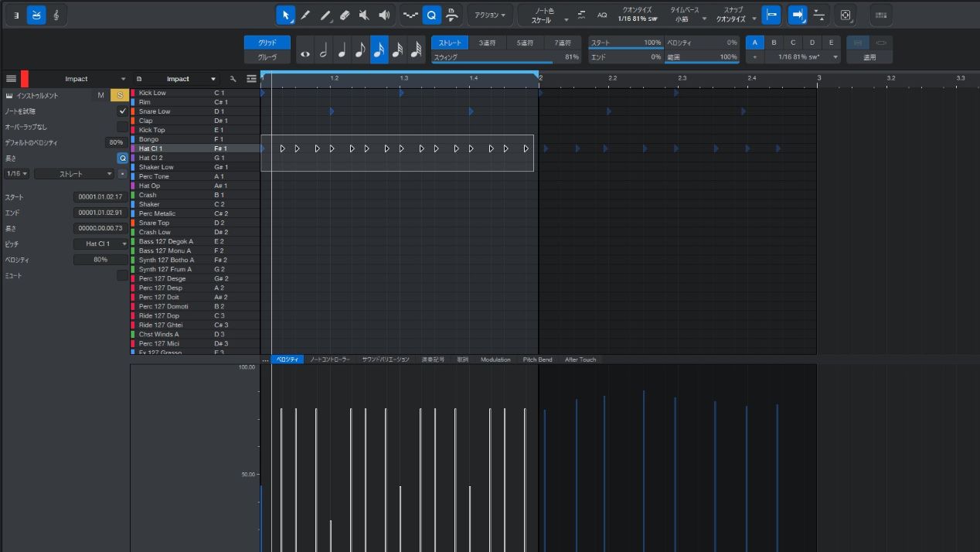The height and width of the screenshot is (552, 980).
Task: Expand the ピッチ Hat Cl 1 dropdown
Action: point(101,244)
